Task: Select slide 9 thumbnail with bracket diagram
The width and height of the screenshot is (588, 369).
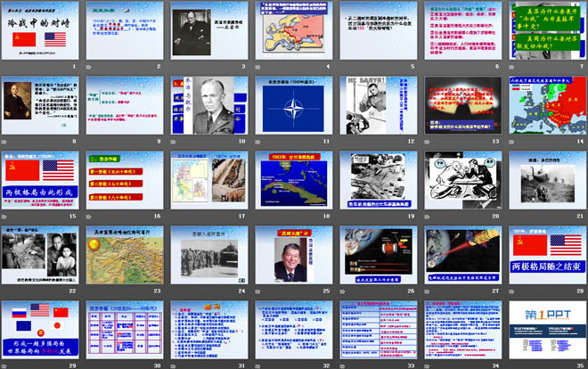Action: tap(125, 105)
